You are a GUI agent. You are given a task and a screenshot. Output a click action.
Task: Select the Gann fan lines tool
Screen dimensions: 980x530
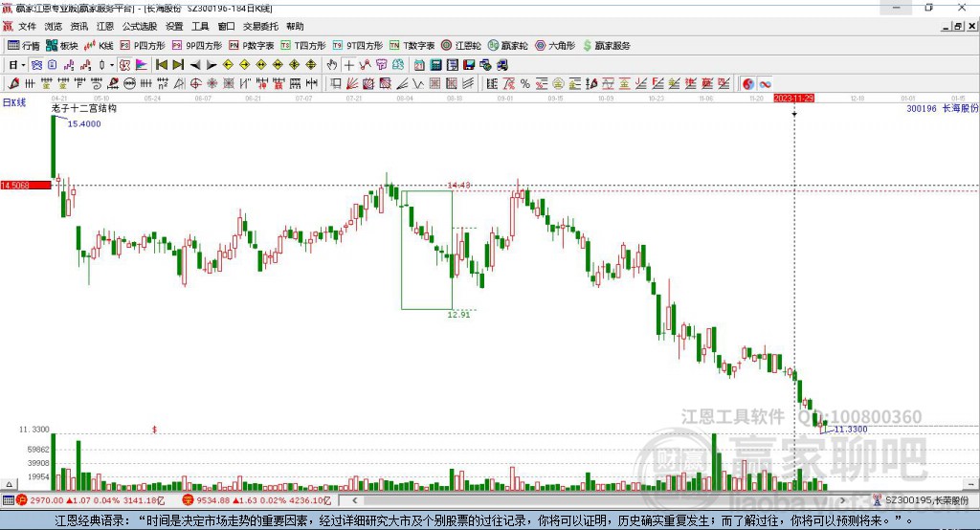pos(352,84)
